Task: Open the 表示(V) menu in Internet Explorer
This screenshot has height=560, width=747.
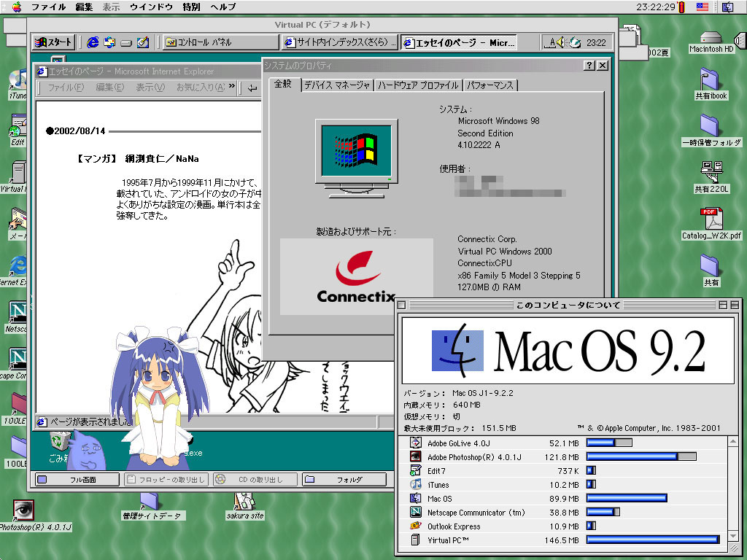Action: click(x=150, y=87)
